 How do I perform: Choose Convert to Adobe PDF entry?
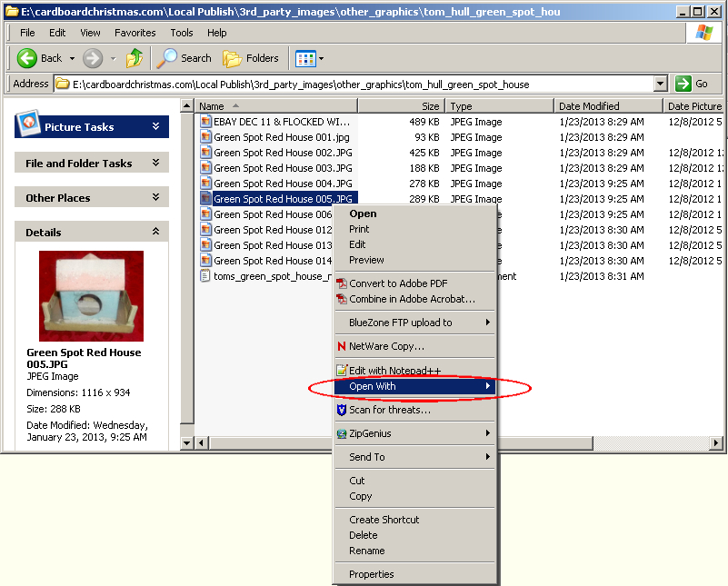click(398, 283)
